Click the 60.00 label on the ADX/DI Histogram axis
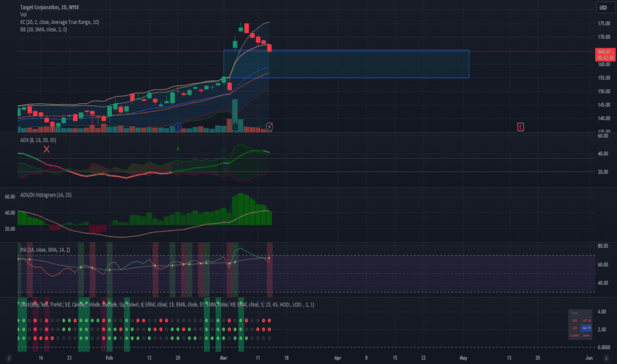This screenshot has height=364, width=617. pos(10,197)
